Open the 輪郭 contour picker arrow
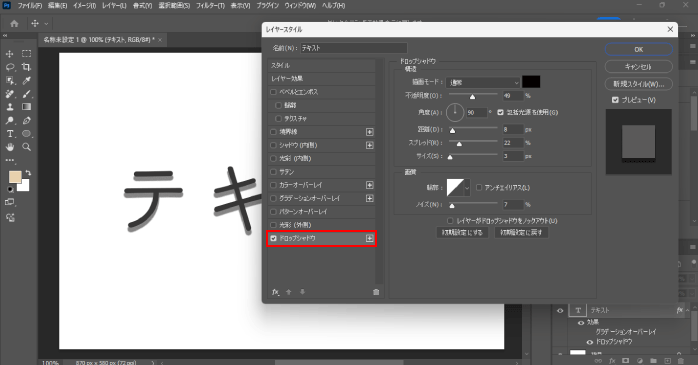Viewport: 698px width, 365px height. point(467,188)
